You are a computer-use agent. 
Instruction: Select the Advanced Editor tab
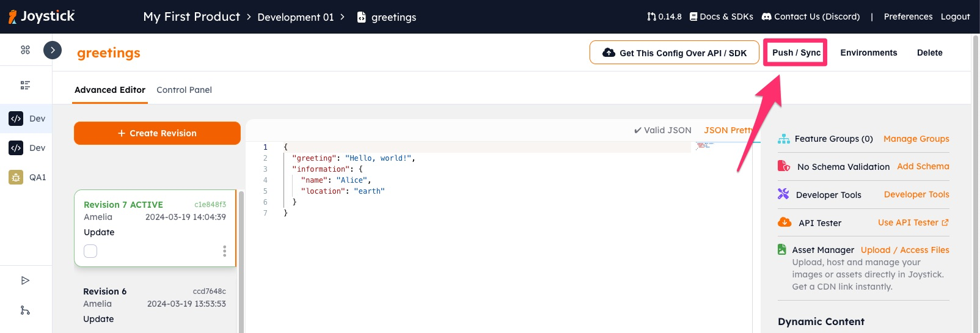(x=110, y=90)
